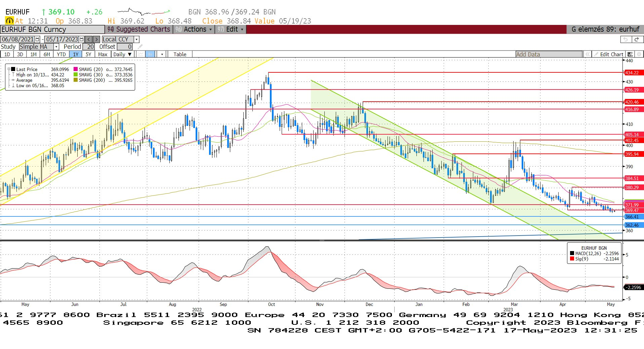644x349 pixels.
Task: Click the magenta SMAVG (20) color swatch
Action: [76, 69]
